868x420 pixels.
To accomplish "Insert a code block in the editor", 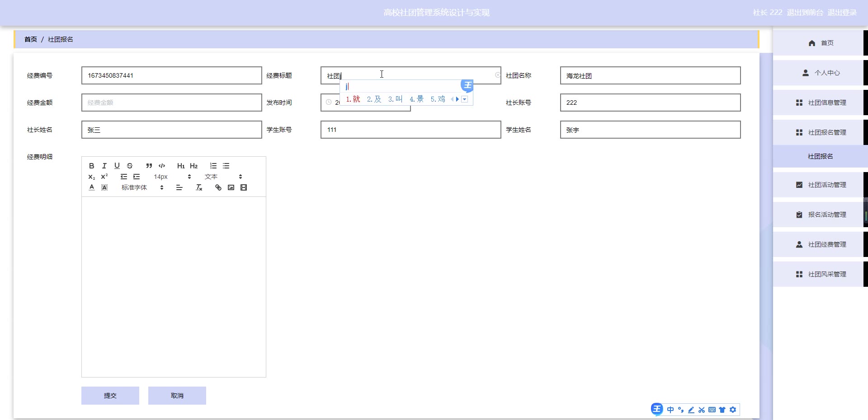I will [162, 166].
